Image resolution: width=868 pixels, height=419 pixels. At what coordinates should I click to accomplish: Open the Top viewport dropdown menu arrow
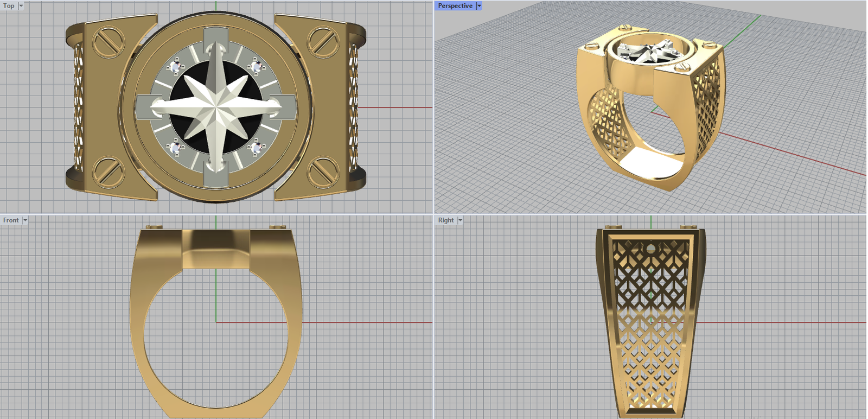(x=21, y=6)
